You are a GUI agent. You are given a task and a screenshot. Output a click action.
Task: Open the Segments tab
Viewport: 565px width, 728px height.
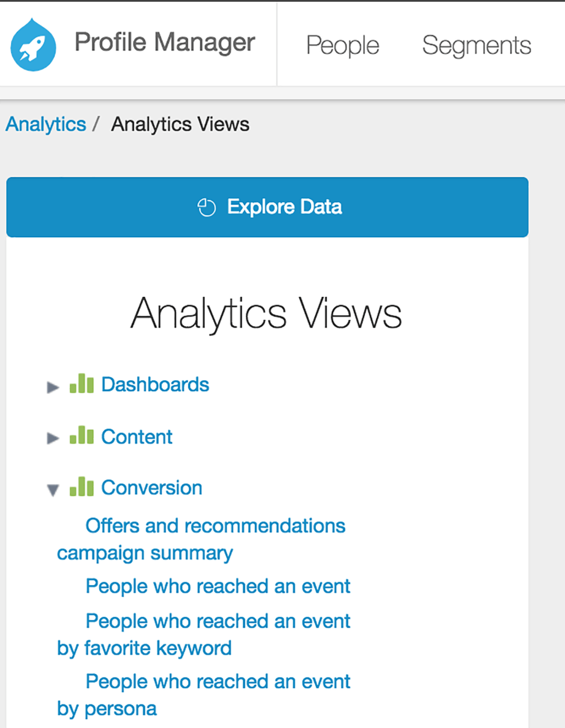[476, 45]
